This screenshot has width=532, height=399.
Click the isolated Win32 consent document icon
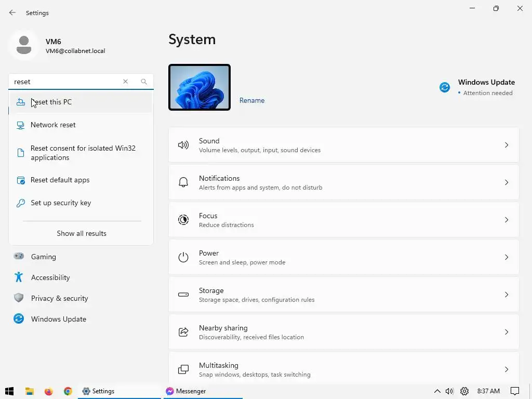click(21, 153)
